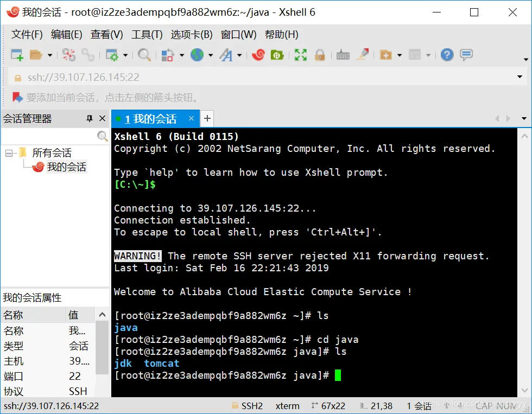Viewport: 532px width, 414px height.
Task: Open the 工具(T) menu
Action: [x=147, y=35]
